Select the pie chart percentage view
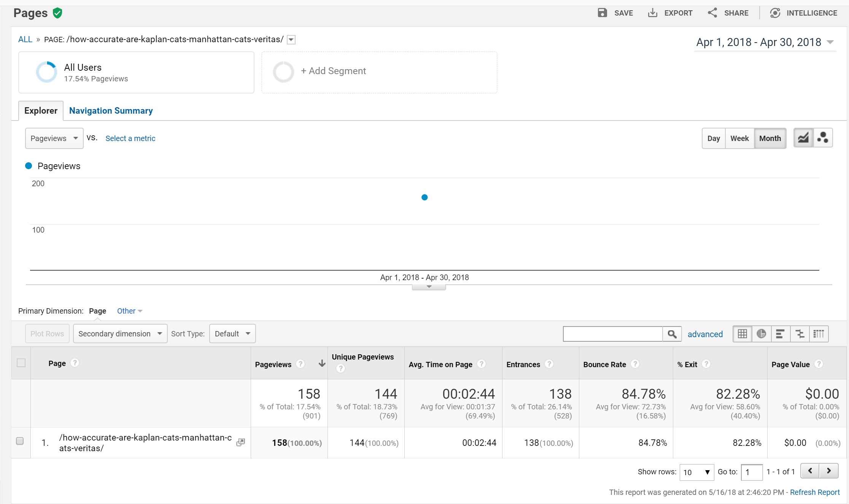The width and height of the screenshot is (849, 504). click(x=761, y=334)
